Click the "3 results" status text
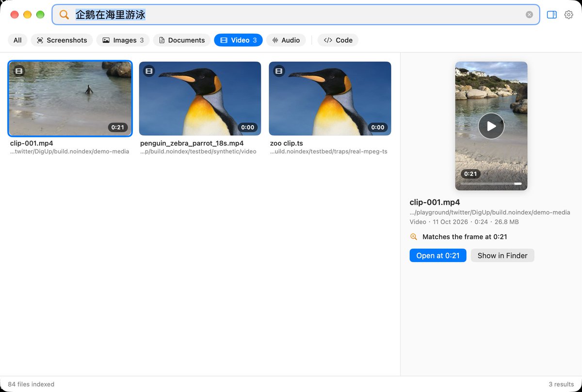 coord(561,384)
